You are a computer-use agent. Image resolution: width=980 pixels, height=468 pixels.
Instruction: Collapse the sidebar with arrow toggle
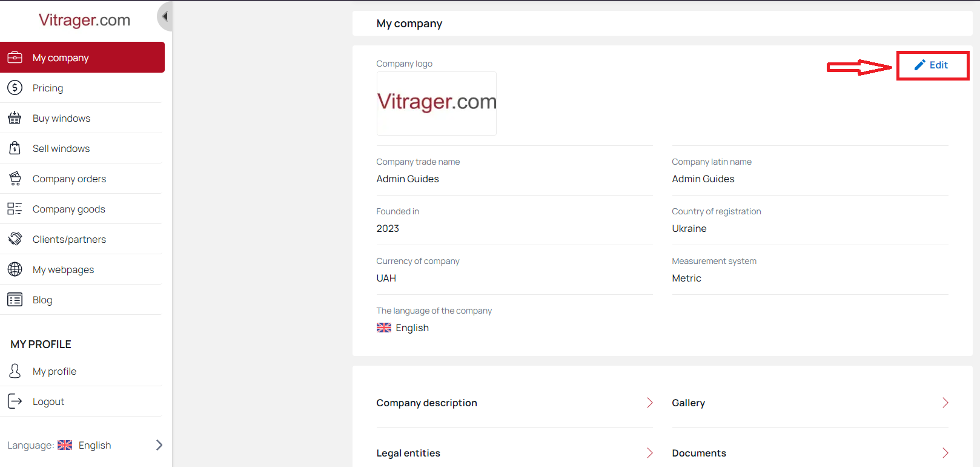164,16
